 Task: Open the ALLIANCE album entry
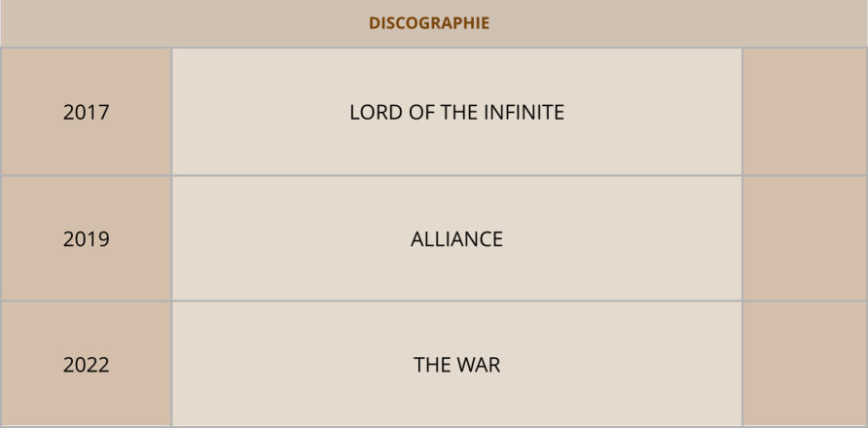click(456, 238)
